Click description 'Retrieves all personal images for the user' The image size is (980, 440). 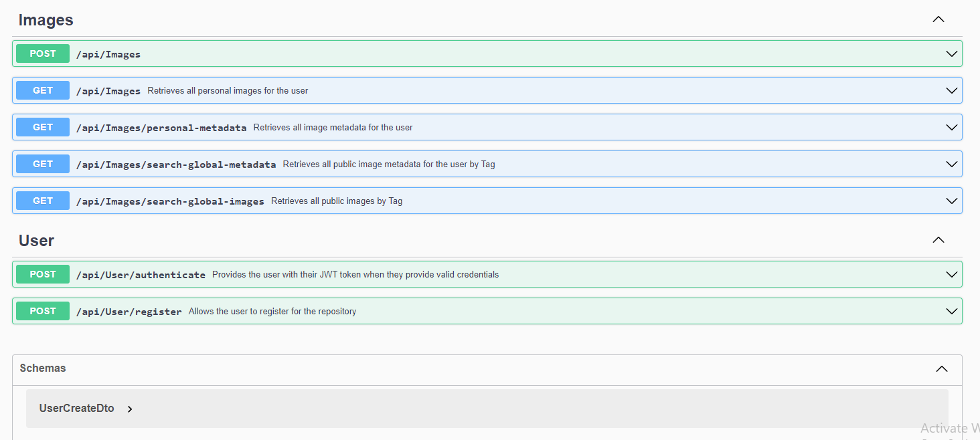tap(228, 90)
